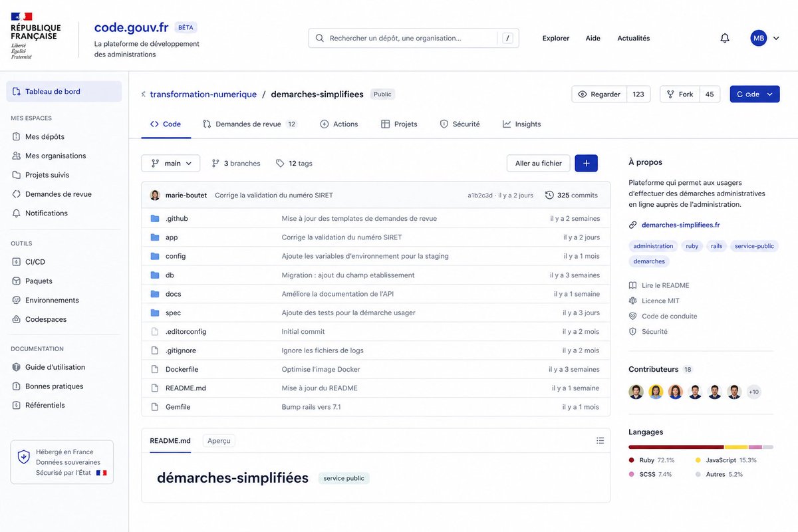The height and width of the screenshot is (532, 798).
Task: Click the README outline list icon
Action: pos(600,440)
